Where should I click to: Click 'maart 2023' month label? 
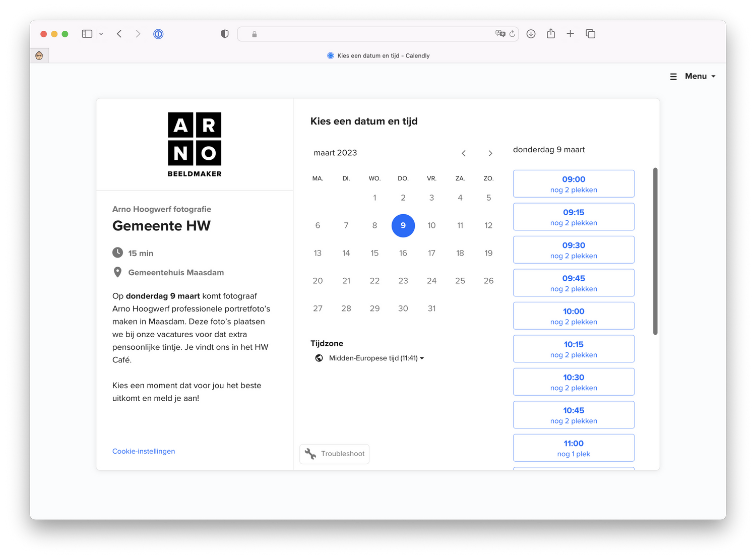pos(335,153)
